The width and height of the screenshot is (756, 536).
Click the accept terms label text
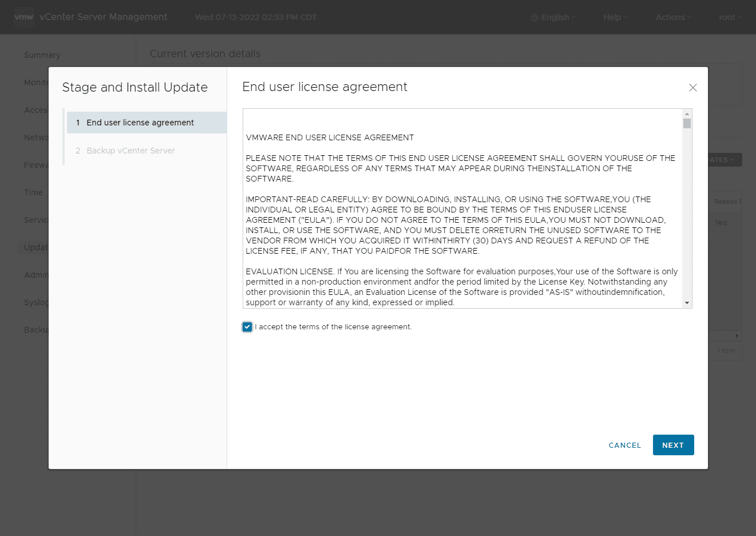tap(334, 327)
